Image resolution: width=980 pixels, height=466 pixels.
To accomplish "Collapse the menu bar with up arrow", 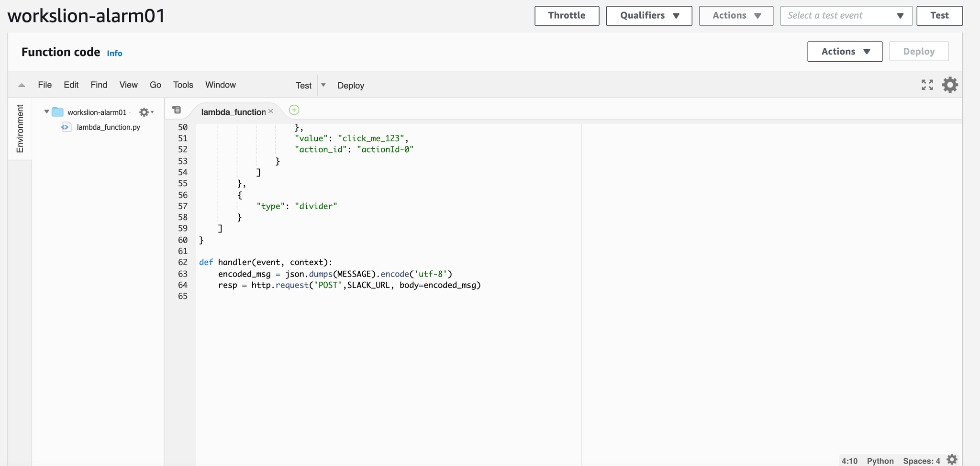I will (x=22, y=85).
